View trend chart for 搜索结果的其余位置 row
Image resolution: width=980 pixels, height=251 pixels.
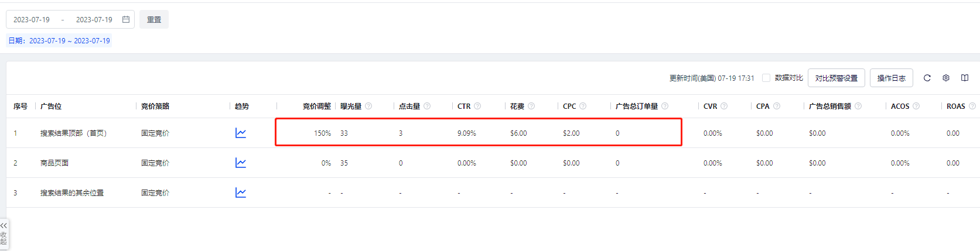(240, 193)
